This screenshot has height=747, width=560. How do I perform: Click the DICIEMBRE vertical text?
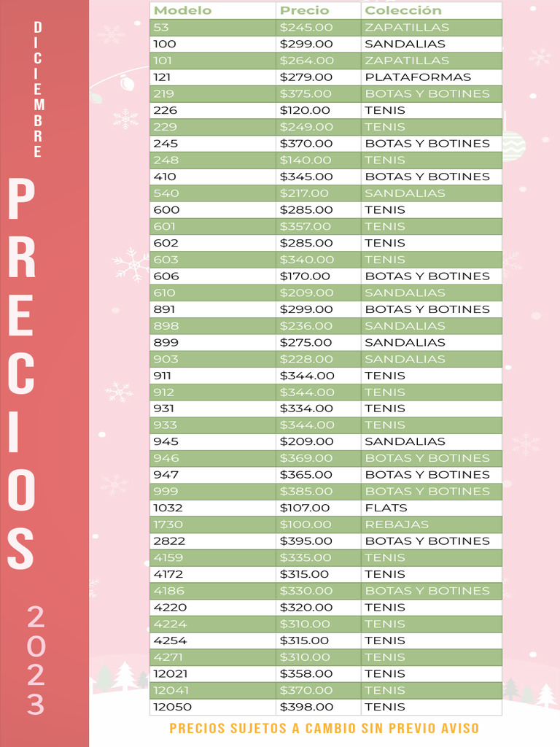(38, 89)
